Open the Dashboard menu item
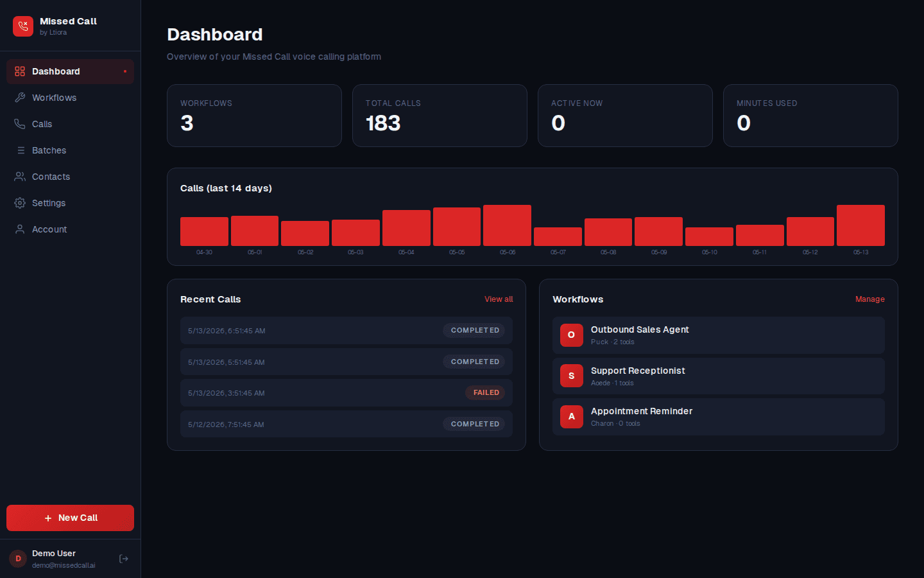This screenshot has width=924, height=578. point(70,71)
